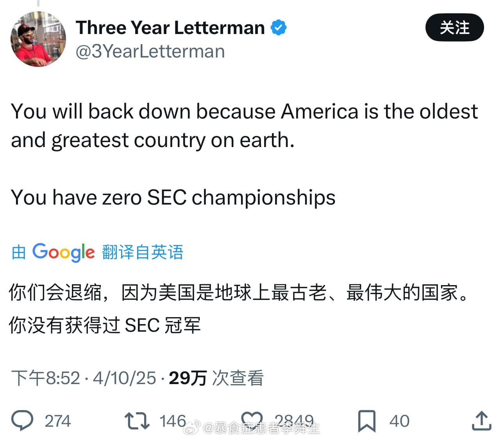Screen dimensions: 504x440
Task: Bookmark this tweet
Action: [x=367, y=421]
